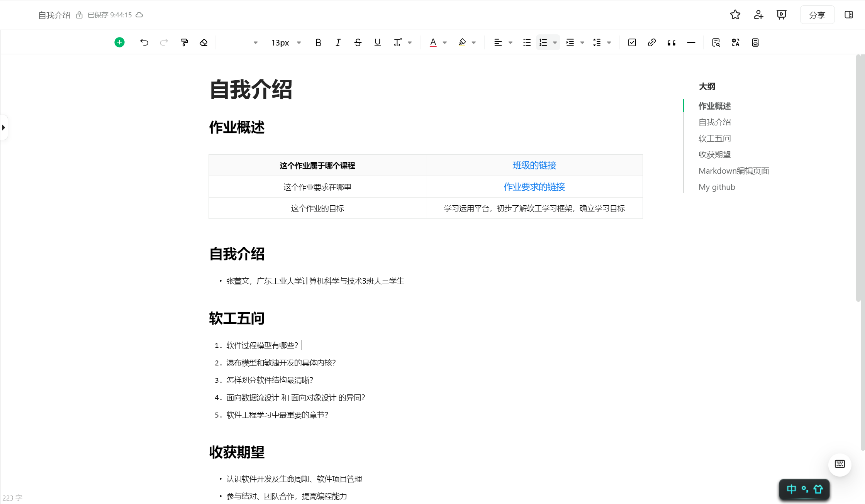The height and width of the screenshot is (504, 865).
Task: Toggle italic formatting
Action: pos(338,42)
